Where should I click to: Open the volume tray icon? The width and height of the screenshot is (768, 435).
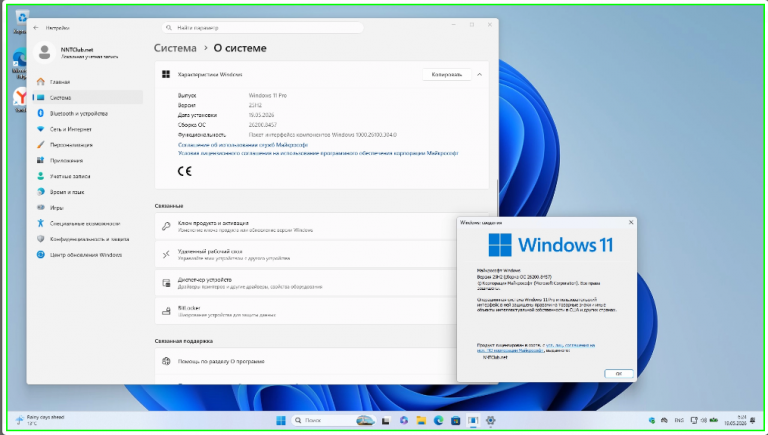coord(704,420)
